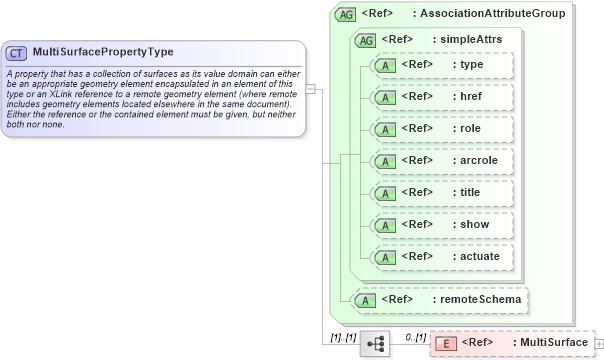The height and width of the screenshot is (360, 604).
Task: Select the MultiSurfacePropertyType title
Action: coord(103,52)
